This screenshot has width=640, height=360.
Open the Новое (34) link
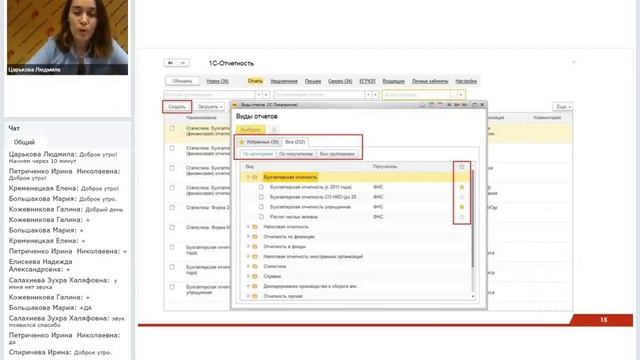tap(218, 81)
